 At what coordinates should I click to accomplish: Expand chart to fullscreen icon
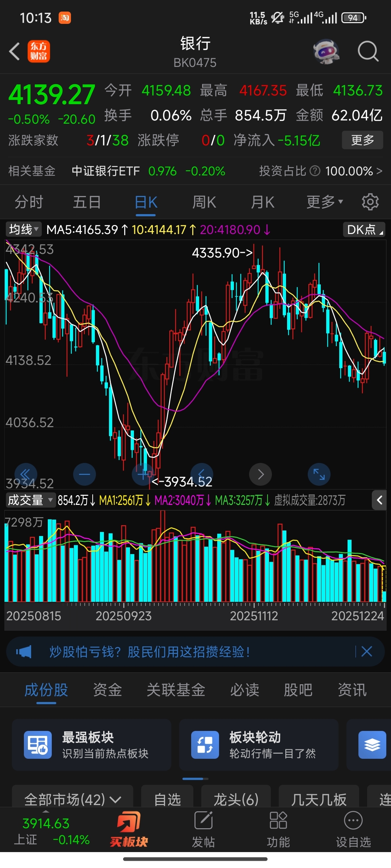319,474
